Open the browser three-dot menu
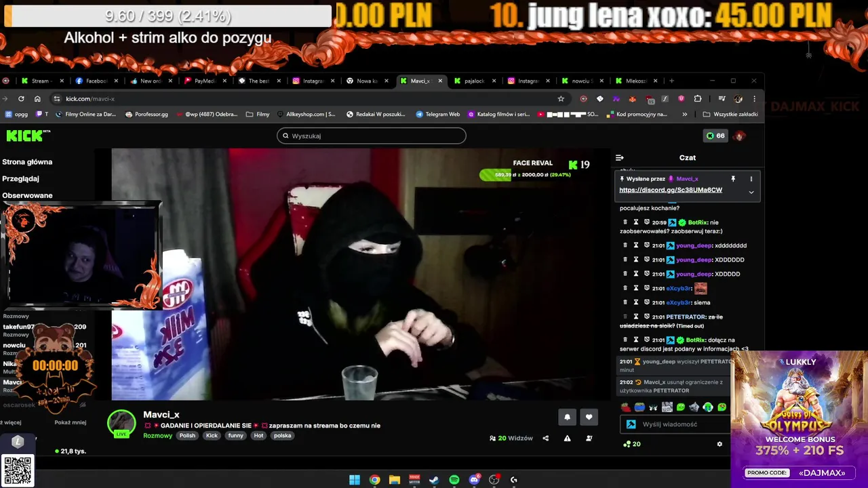Viewport: 868px width, 488px height. pos(754,99)
